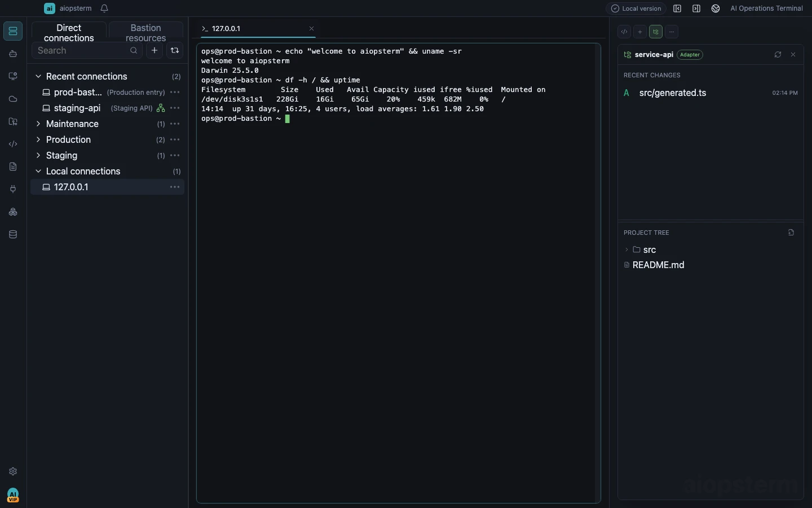Refresh the service-api panel
Screen dimensions: 812x508
(778, 55)
